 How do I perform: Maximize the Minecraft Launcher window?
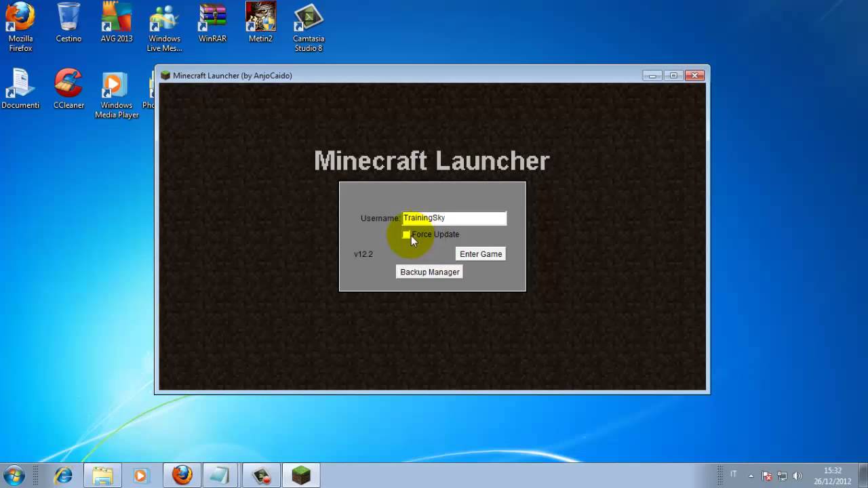[x=673, y=75]
